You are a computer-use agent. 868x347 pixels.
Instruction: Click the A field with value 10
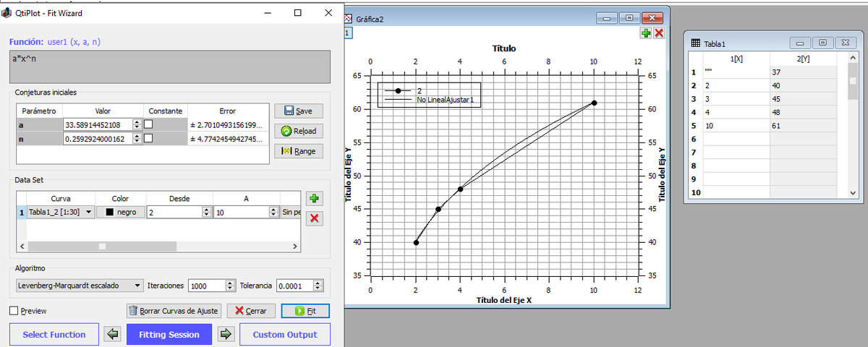[x=241, y=213]
